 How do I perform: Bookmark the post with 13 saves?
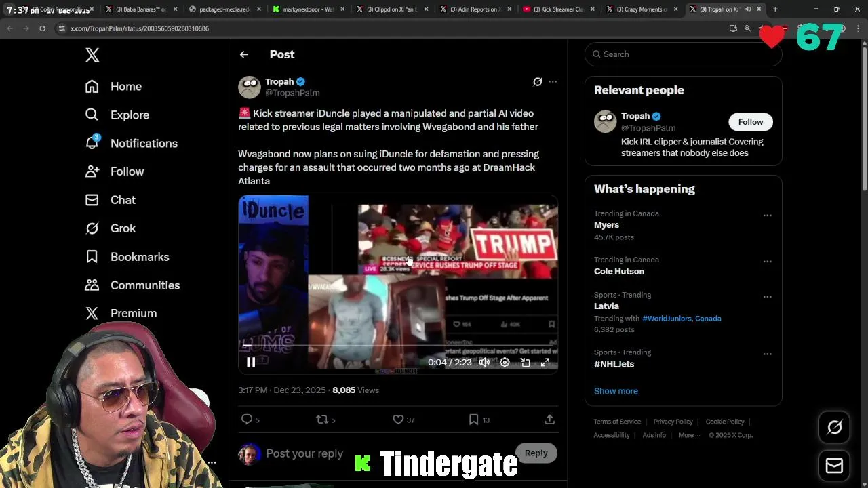474,420
